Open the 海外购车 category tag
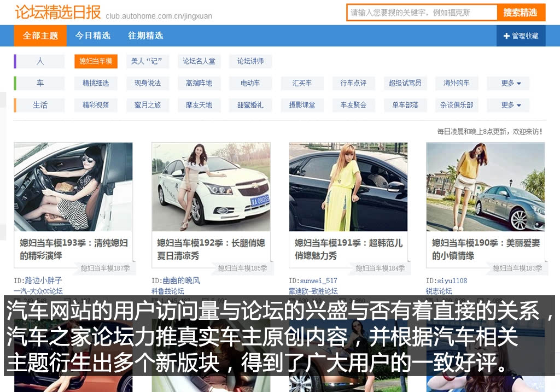The height and width of the screenshot is (392, 560). tap(457, 83)
